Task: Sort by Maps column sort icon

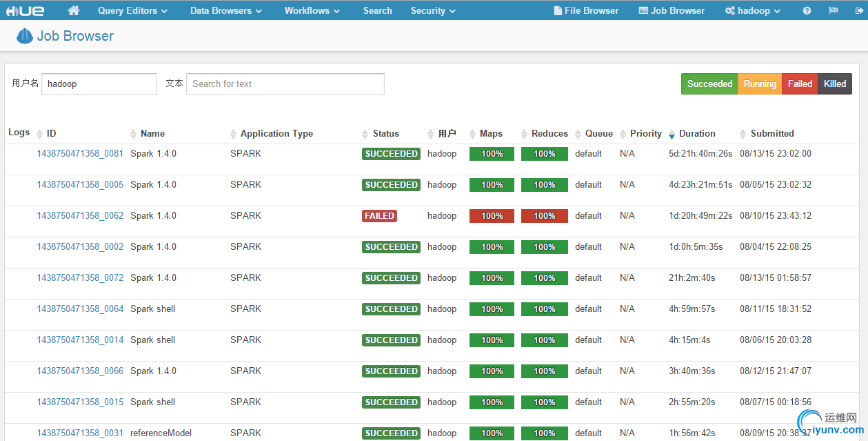Action: click(x=473, y=134)
